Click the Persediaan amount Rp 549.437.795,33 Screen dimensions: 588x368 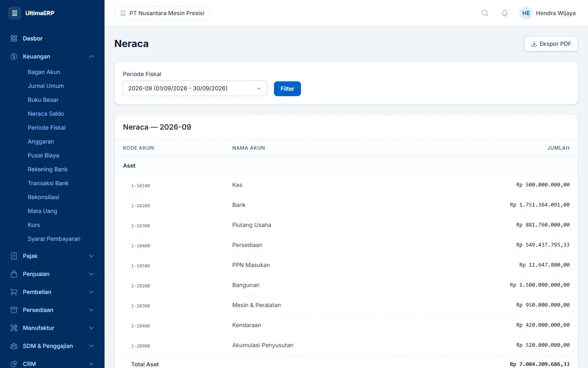tap(543, 245)
